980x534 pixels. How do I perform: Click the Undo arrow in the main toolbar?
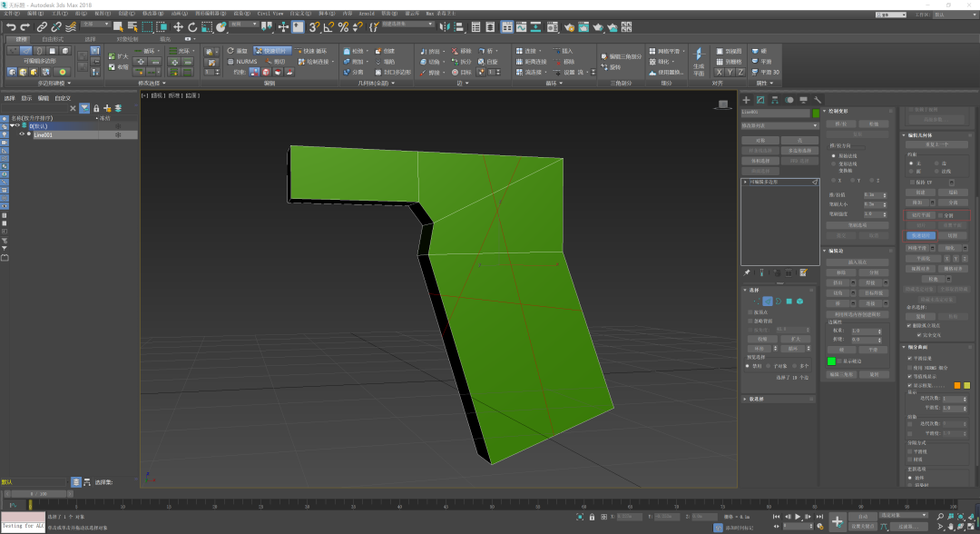click(x=11, y=27)
